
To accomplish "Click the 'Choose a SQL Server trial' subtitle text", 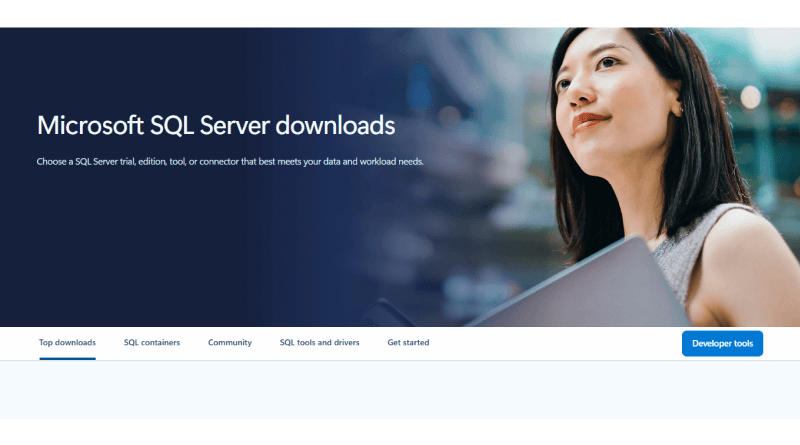I will coord(230,162).
